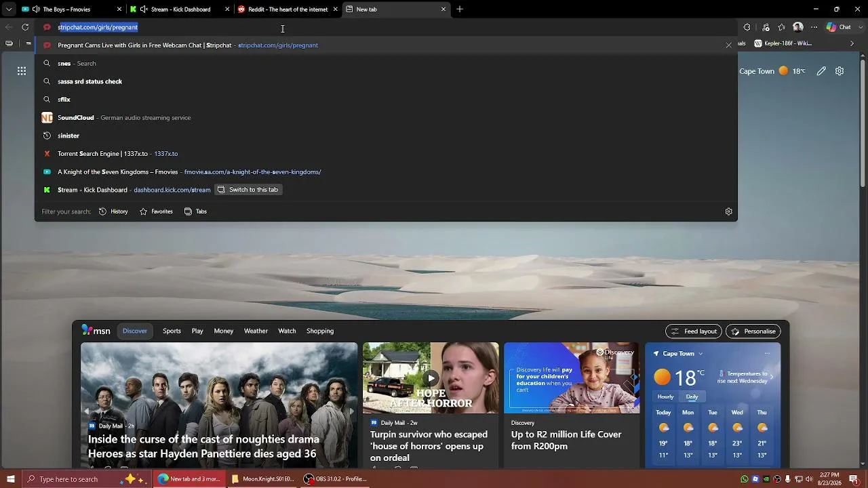
Task: Play the Turpin survivor video
Action: pyautogui.click(x=431, y=378)
